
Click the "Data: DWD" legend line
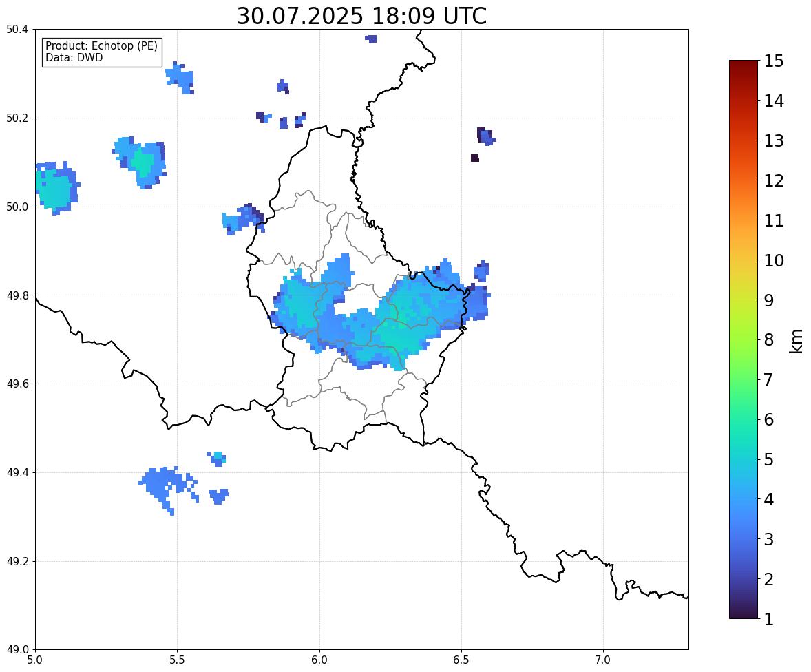click(x=74, y=57)
